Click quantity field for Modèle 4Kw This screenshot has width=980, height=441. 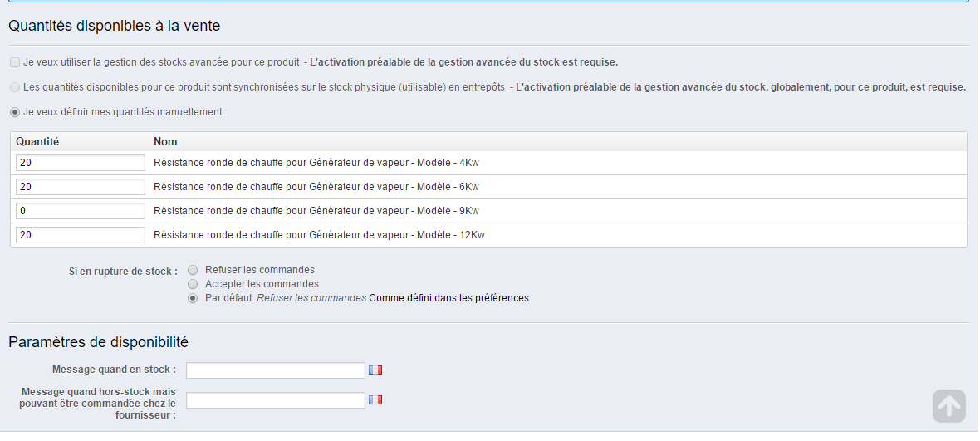point(81,163)
